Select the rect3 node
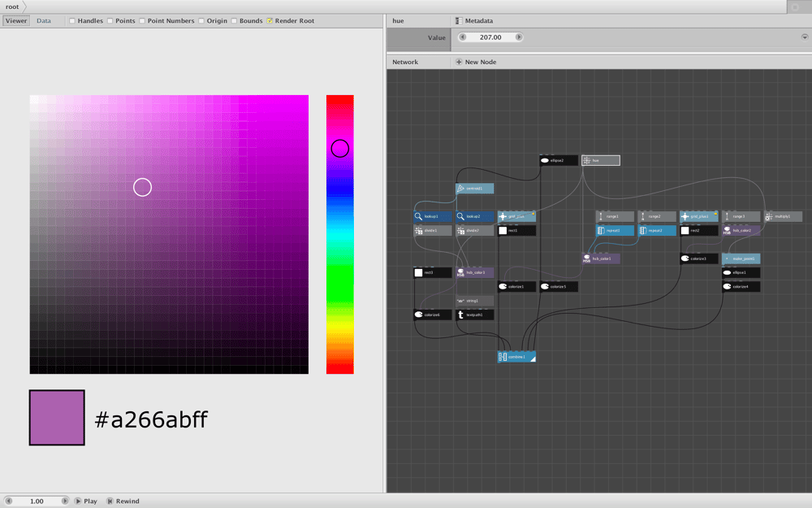 click(x=433, y=272)
